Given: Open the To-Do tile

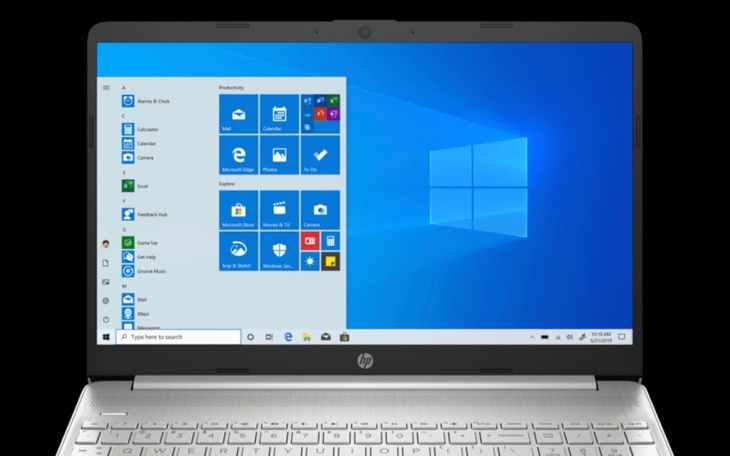Looking at the screenshot, I should click(x=320, y=155).
